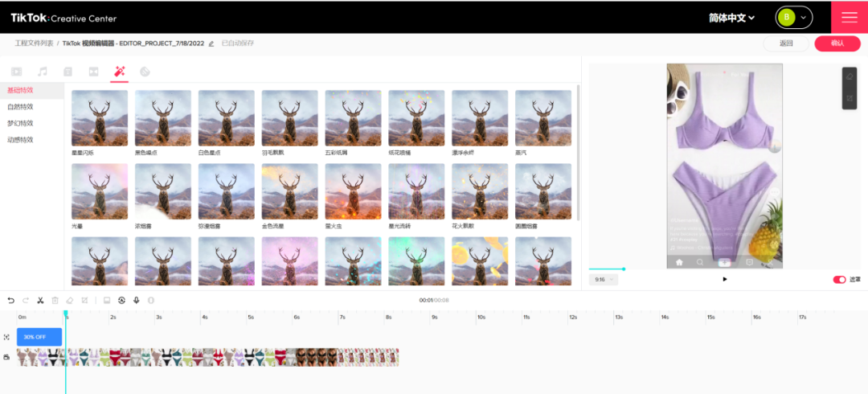The width and height of the screenshot is (868, 394).
Task: Click the red 确认 confirm button
Action: pyautogui.click(x=837, y=43)
